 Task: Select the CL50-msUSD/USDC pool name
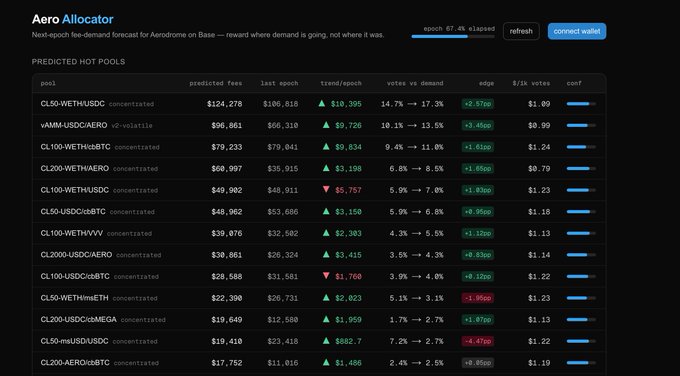[74, 341]
